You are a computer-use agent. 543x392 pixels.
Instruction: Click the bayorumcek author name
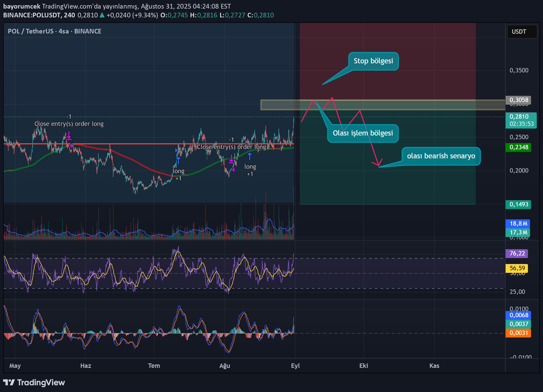(22, 6)
